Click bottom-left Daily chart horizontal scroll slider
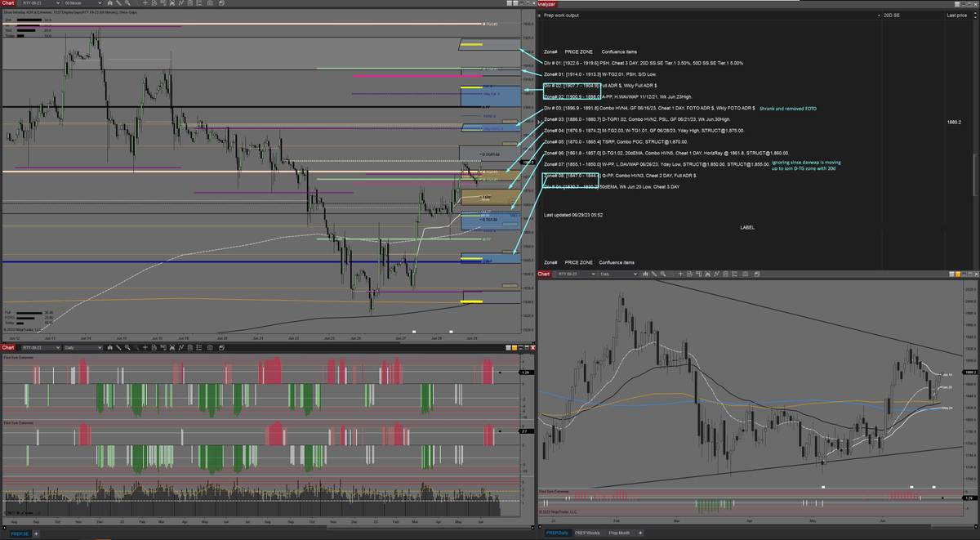 click(428, 528)
